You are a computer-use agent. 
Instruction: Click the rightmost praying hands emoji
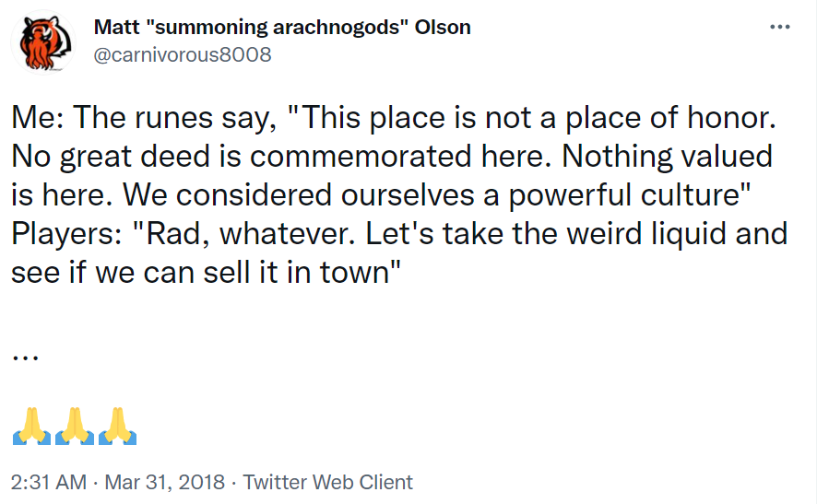pyautogui.click(x=117, y=425)
